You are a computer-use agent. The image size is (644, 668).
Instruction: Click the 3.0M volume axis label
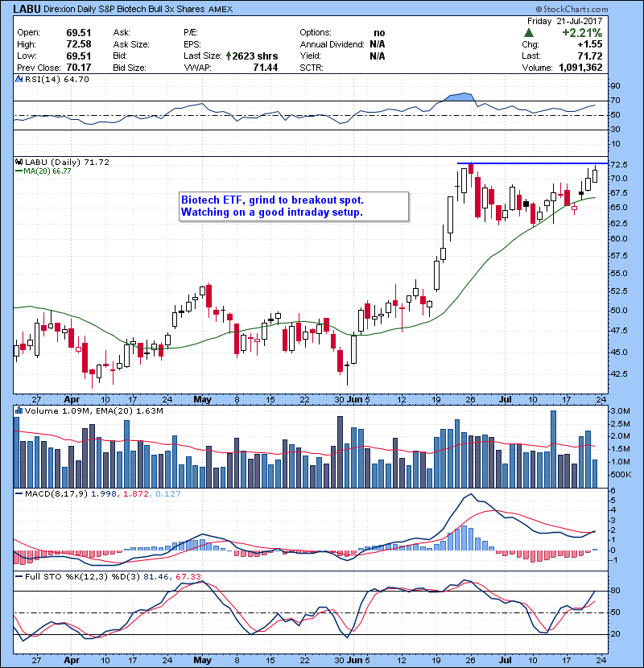(x=620, y=411)
